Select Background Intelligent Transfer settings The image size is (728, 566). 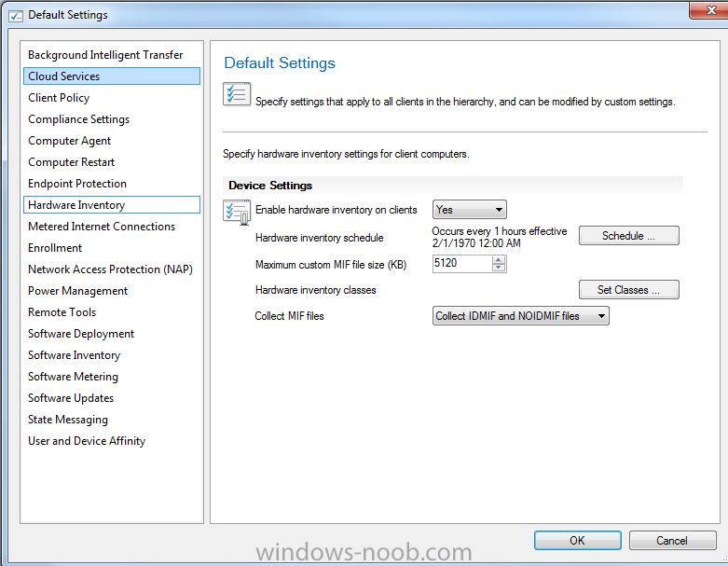[x=112, y=55]
